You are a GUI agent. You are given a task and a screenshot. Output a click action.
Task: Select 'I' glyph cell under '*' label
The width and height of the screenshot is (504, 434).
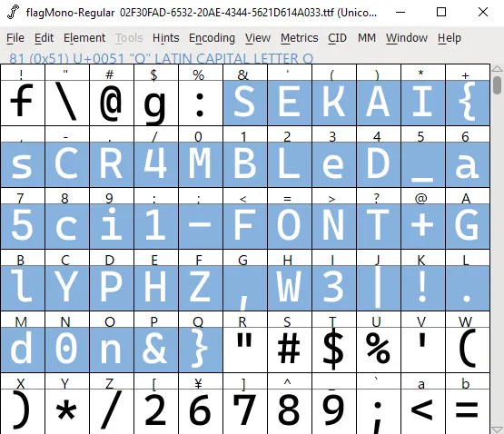[x=423, y=103]
